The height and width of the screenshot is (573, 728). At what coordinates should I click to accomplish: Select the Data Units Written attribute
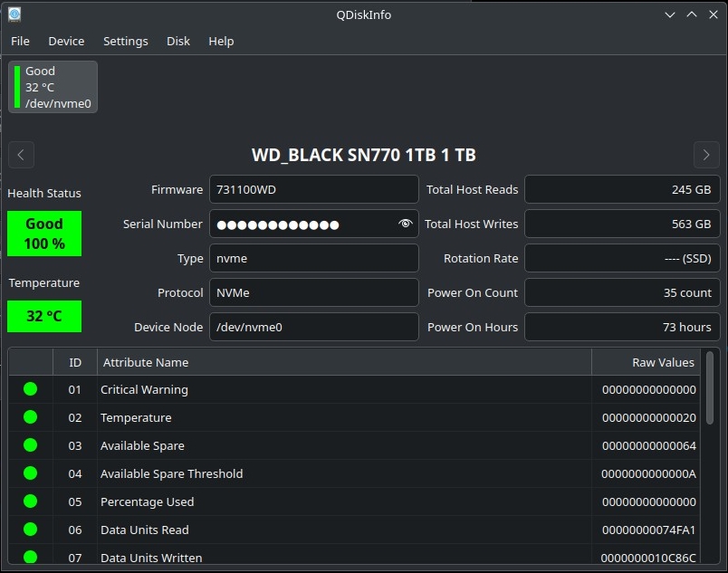coord(151,558)
